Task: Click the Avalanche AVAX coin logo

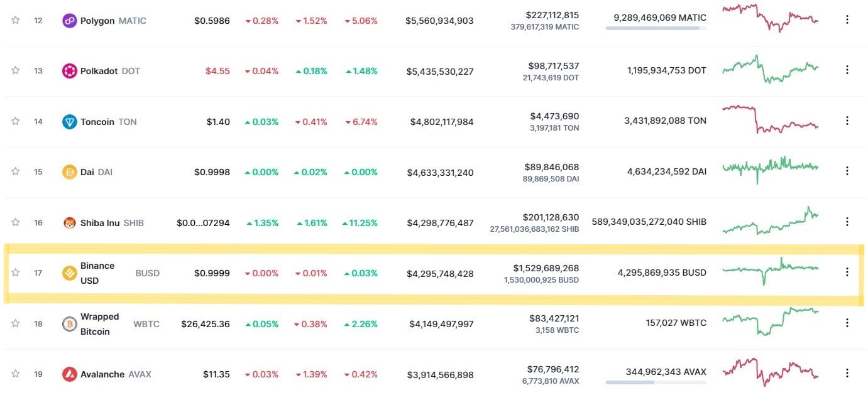Action: tap(69, 374)
